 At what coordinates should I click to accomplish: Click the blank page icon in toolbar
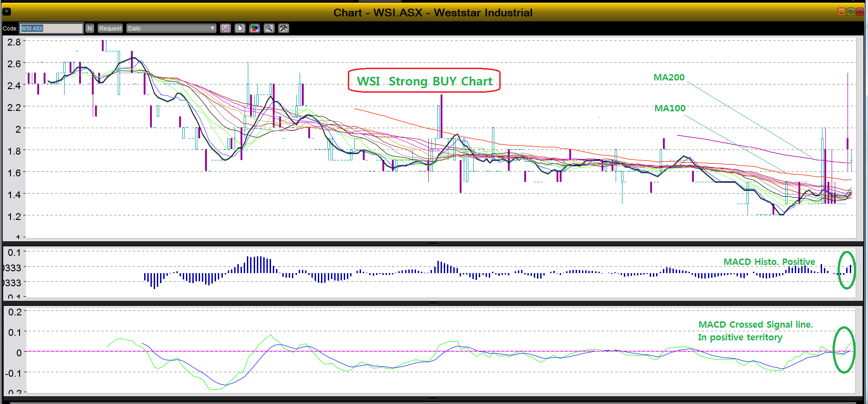(240, 28)
